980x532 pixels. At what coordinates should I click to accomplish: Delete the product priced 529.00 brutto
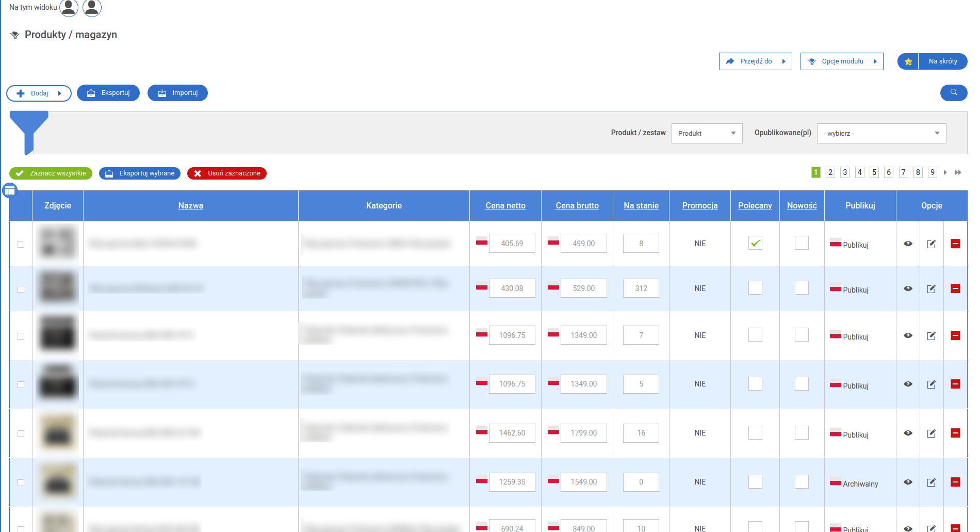click(x=955, y=289)
